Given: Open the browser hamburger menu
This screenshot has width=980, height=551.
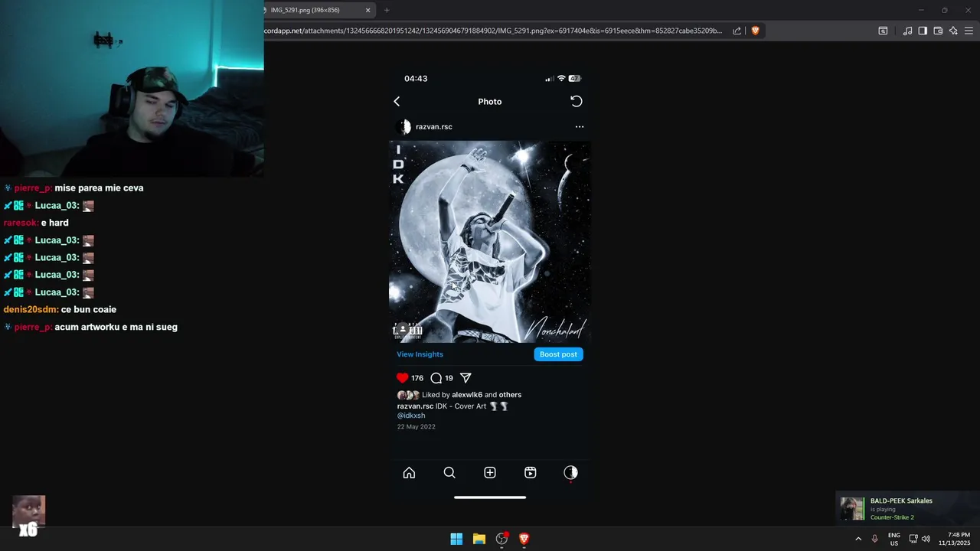Looking at the screenshot, I should click(x=969, y=31).
